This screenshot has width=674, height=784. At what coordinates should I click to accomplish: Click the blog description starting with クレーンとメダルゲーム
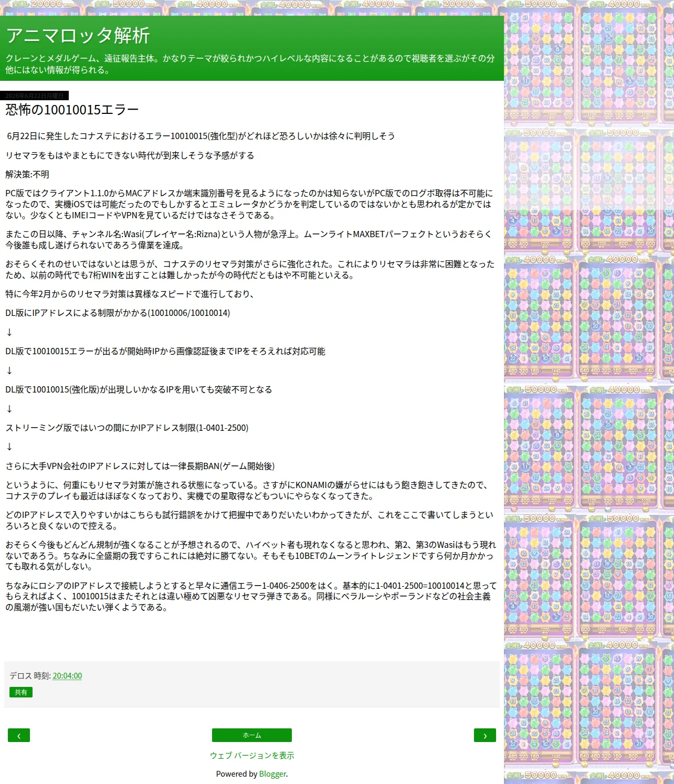[250, 64]
